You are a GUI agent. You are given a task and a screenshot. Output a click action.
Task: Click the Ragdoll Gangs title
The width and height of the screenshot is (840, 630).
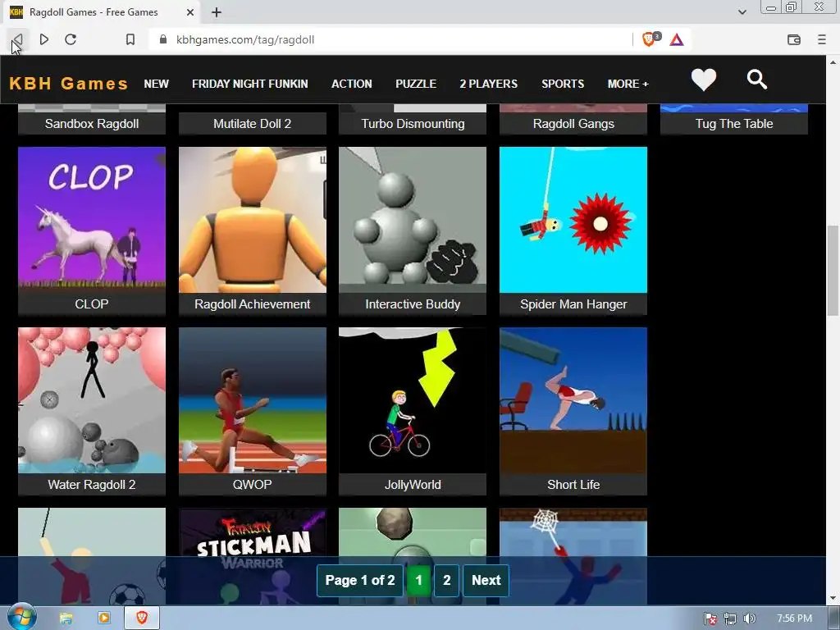(x=573, y=124)
